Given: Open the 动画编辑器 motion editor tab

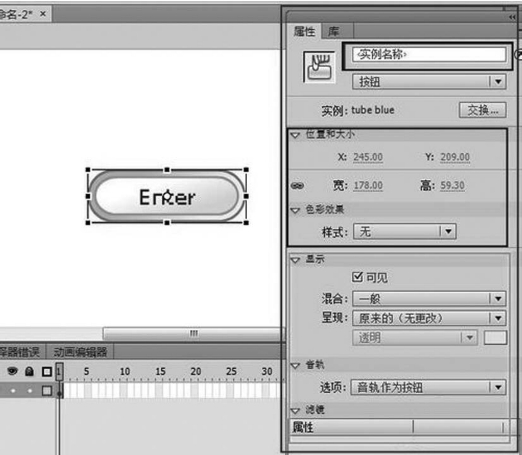Looking at the screenshot, I should coord(80,352).
